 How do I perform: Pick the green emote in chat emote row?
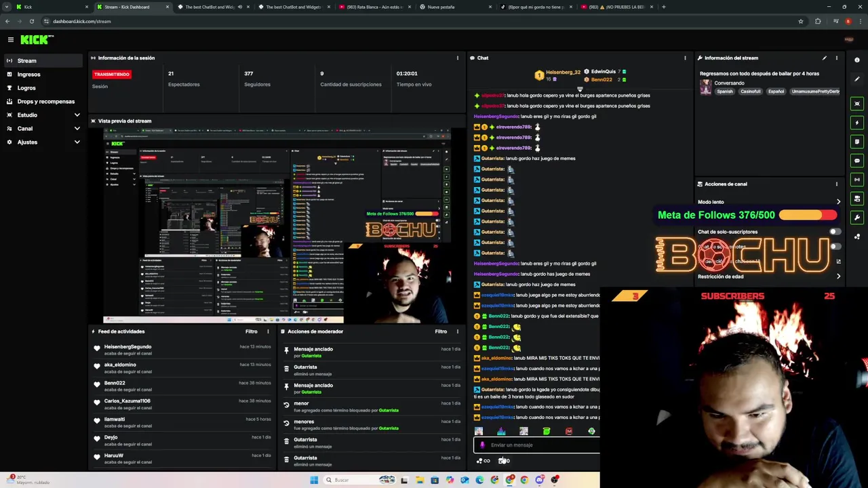point(547,431)
